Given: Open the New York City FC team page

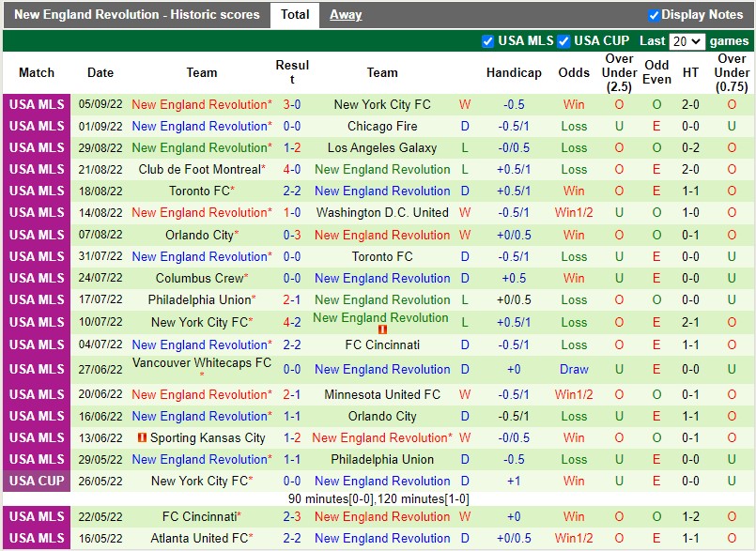Looking at the screenshot, I should (382, 104).
